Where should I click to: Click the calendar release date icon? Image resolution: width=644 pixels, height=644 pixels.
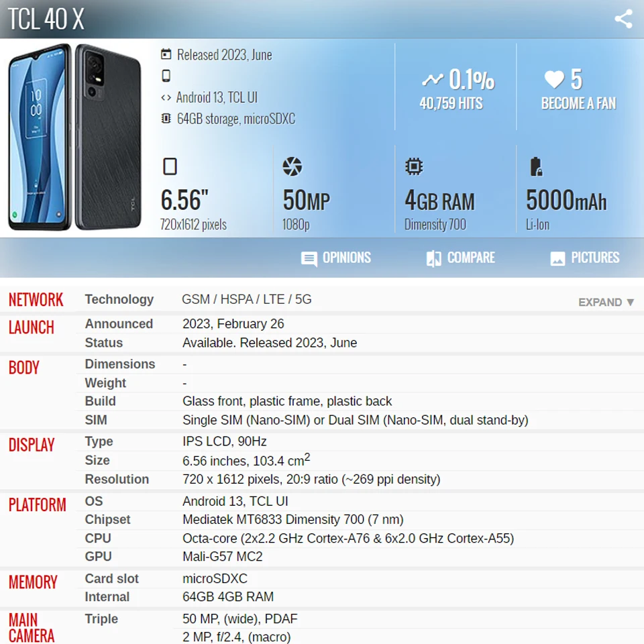click(x=166, y=54)
